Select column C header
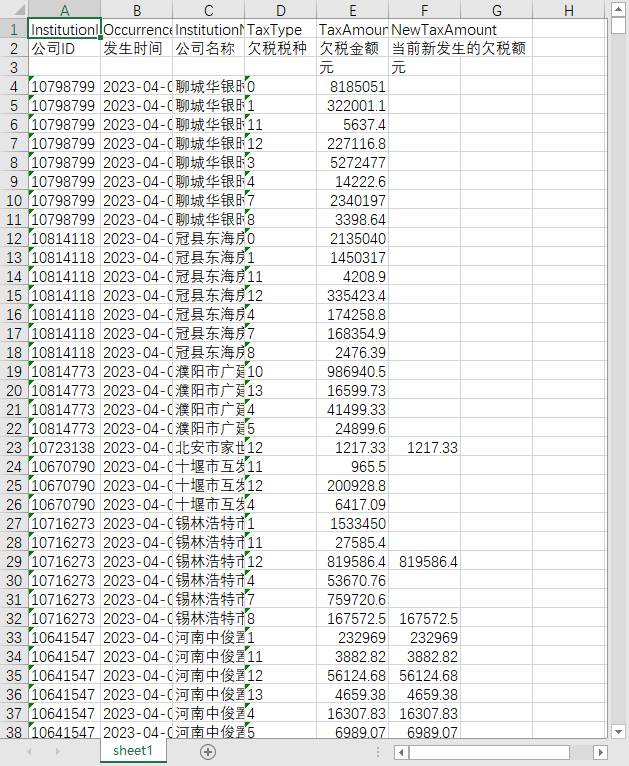The image size is (629, 766). (209, 10)
